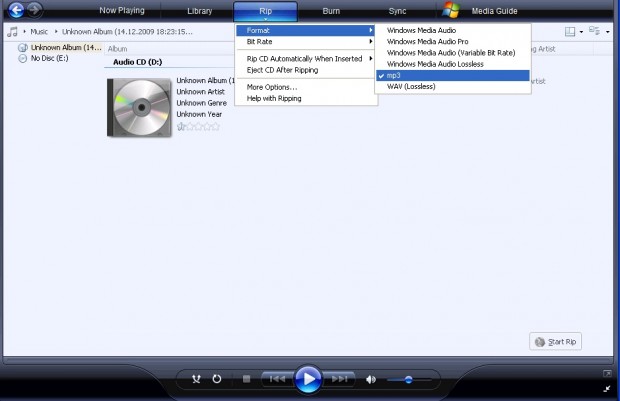
Task: Switch to compact mode icon
Action: (607, 389)
